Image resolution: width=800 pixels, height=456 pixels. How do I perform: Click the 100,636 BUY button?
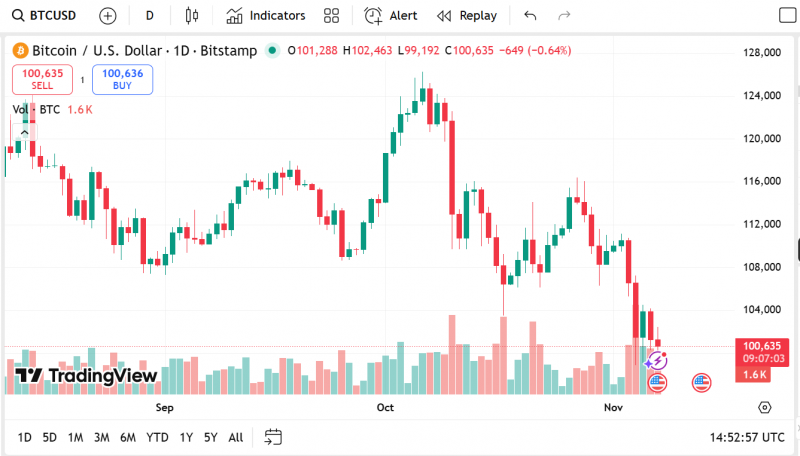click(122, 80)
